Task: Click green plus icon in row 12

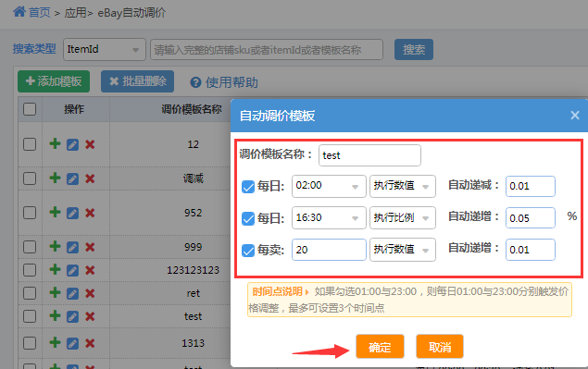Action: 56,143
